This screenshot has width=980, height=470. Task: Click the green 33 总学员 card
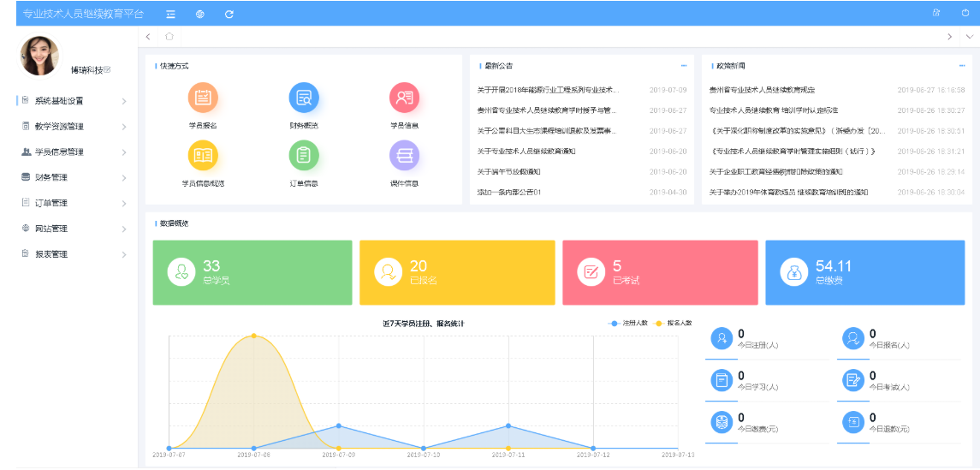point(252,272)
